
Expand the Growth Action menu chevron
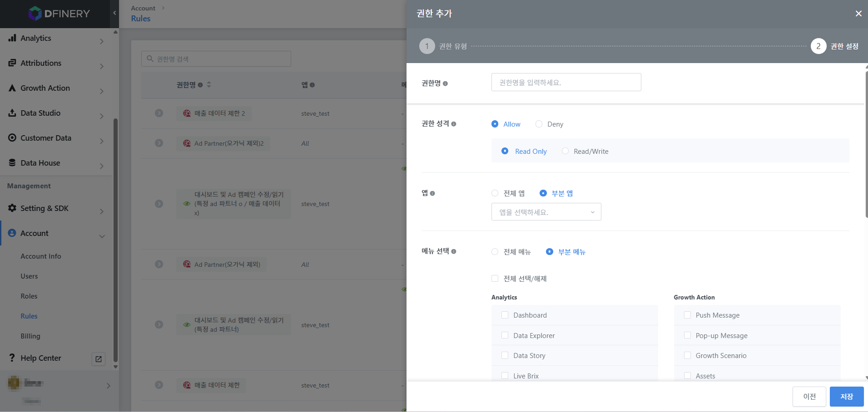tap(102, 91)
